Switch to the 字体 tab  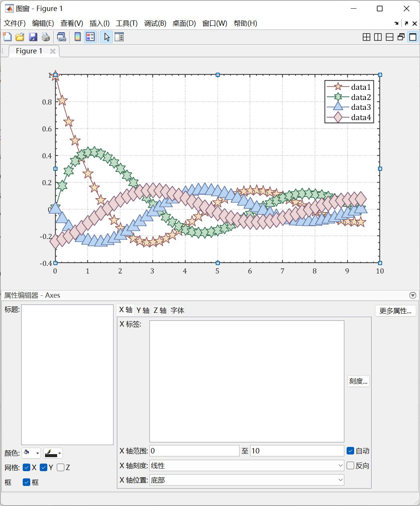pos(177,310)
